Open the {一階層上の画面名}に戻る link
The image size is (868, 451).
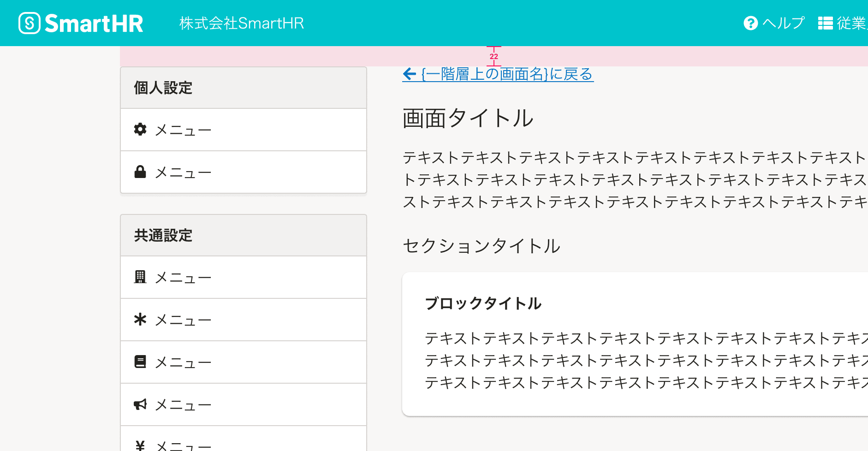click(506, 74)
